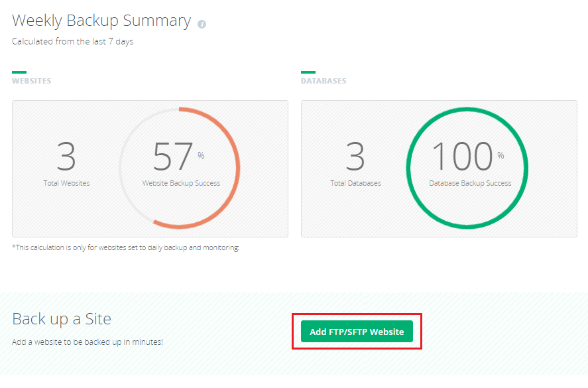The image size is (588, 388).
Task: Click the Website Backup Success label
Action: coord(181,183)
